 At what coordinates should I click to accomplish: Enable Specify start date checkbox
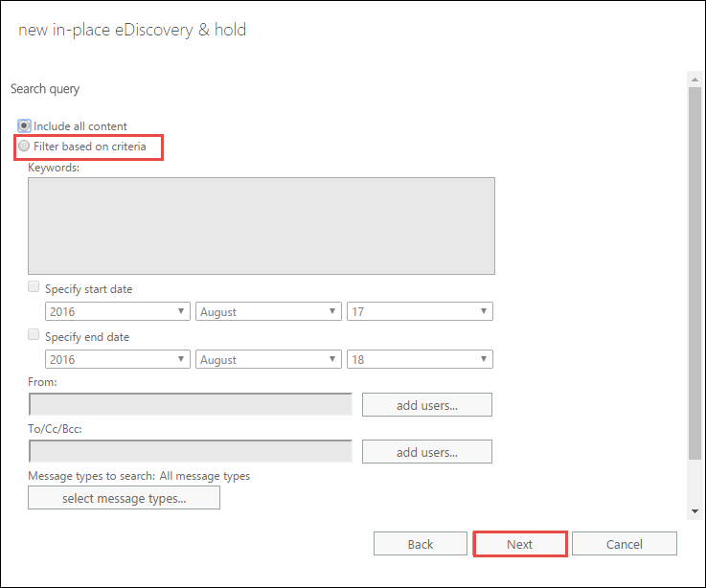[34, 286]
